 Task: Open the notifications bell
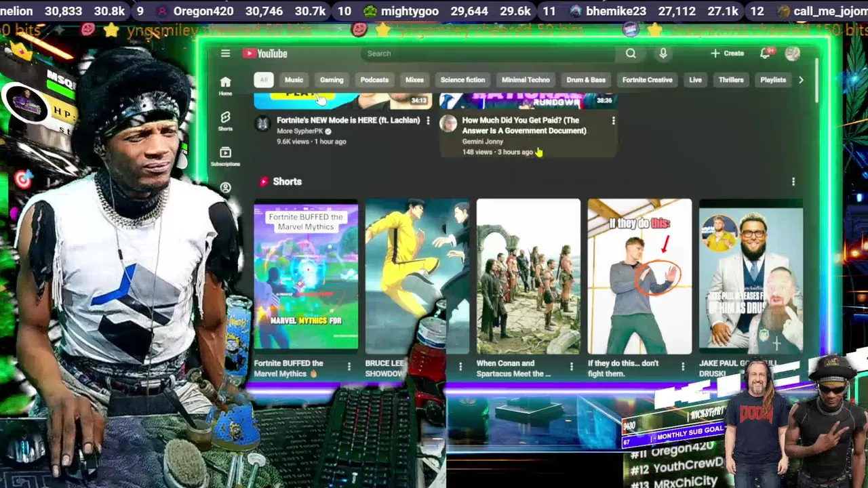coord(766,54)
